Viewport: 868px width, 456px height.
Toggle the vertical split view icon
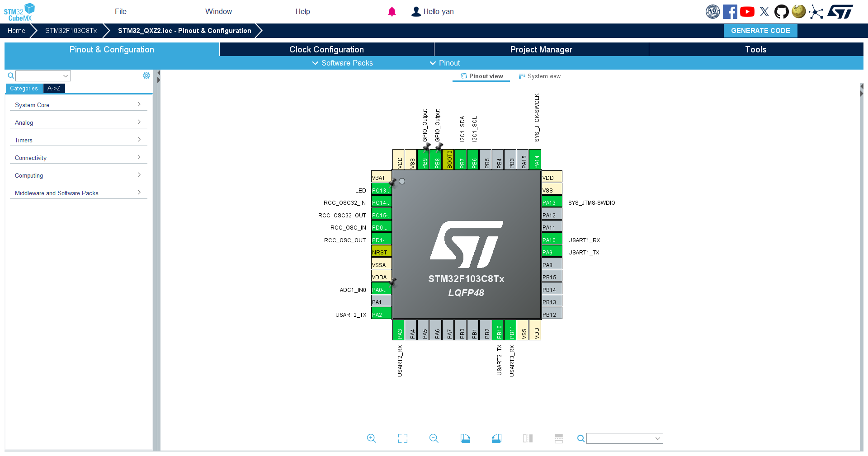pyautogui.click(x=528, y=438)
